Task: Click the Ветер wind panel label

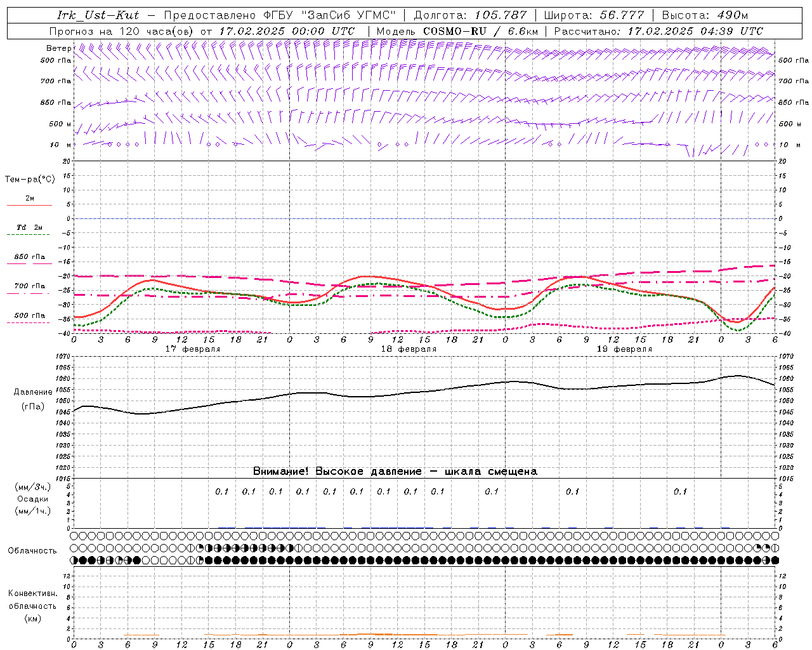Action: (59, 48)
